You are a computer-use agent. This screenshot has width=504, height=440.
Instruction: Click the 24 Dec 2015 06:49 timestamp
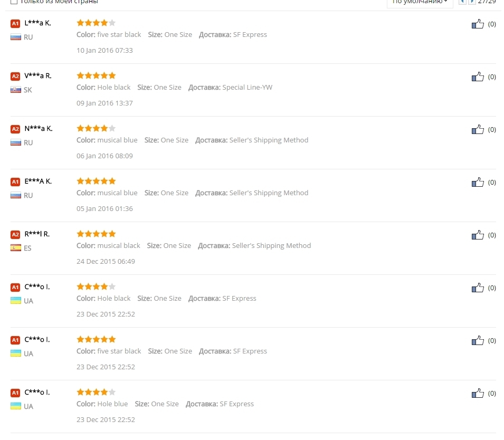click(x=106, y=261)
